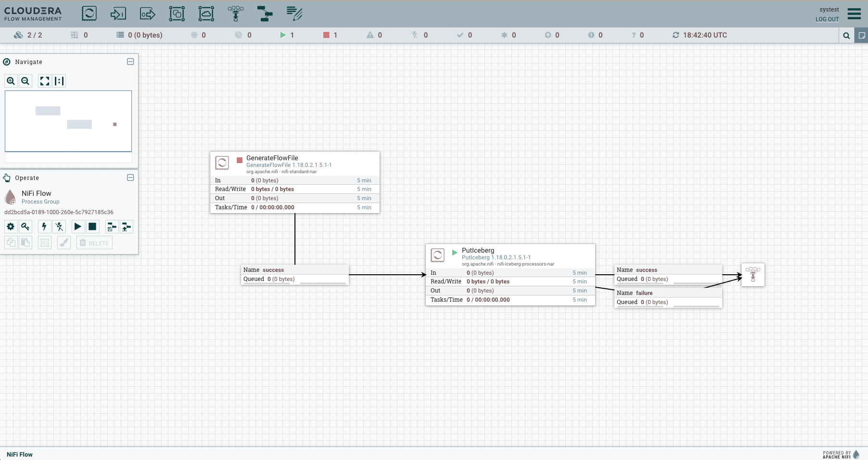
Task: Click NiFi Flow breadcrumb at bottom
Action: click(x=20, y=454)
